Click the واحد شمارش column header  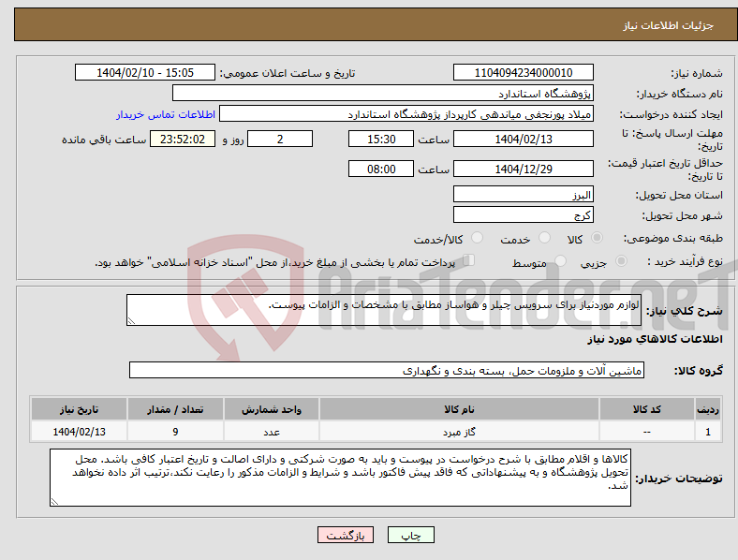pyautogui.click(x=272, y=409)
